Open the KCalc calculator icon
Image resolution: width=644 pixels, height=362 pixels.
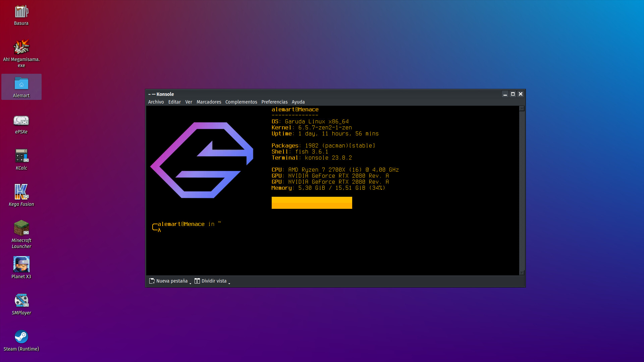(21, 160)
